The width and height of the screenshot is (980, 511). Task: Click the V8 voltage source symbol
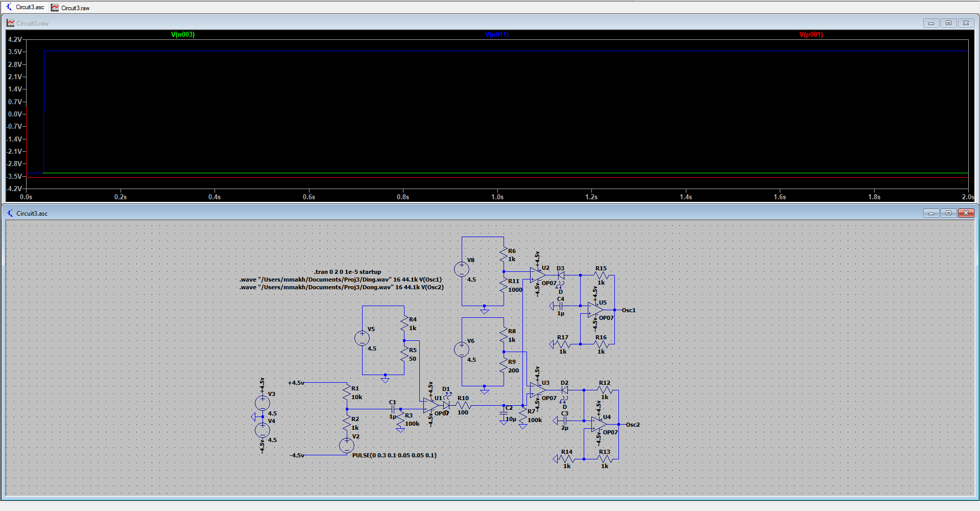(x=462, y=269)
